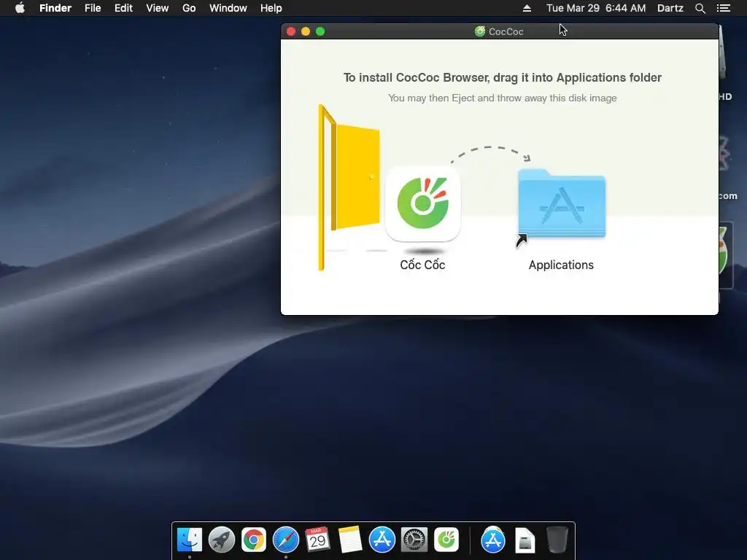The width and height of the screenshot is (747, 560).
Task: Open Spotlight search magnifier
Action: 700,8
